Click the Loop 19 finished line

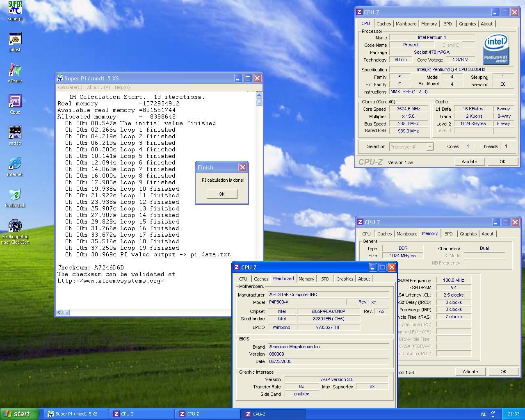click(122, 248)
